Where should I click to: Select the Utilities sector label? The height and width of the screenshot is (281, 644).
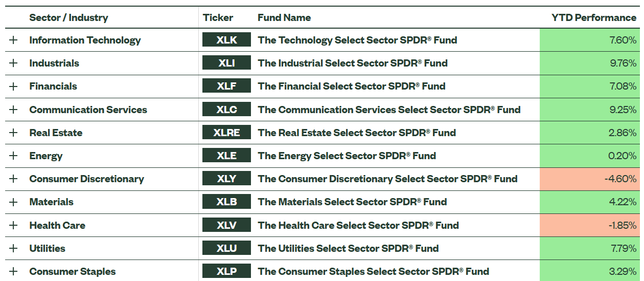click(47, 248)
